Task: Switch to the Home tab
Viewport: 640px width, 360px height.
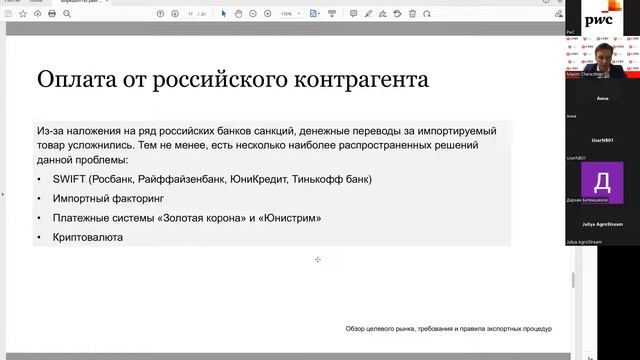Action: tap(12, 2)
